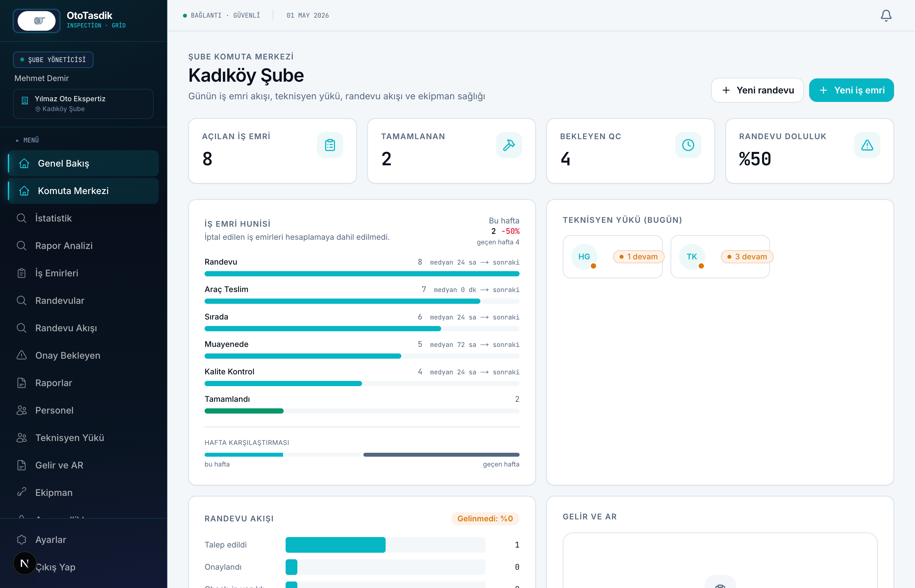This screenshot has width=915, height=588.
Task: Collapse the MENÜ section triangle
Action: click(x=18, y=140)
